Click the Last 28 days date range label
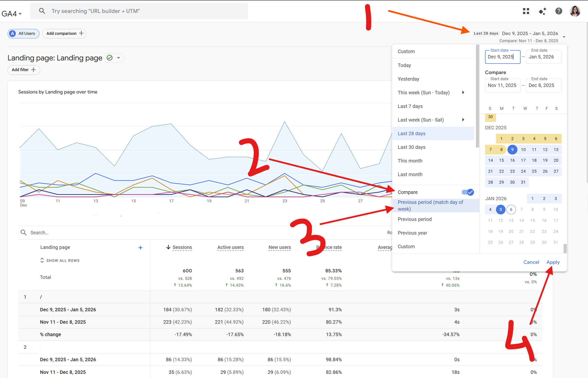Viewport: 588px width, 378px height. click(x=486, y=33)
